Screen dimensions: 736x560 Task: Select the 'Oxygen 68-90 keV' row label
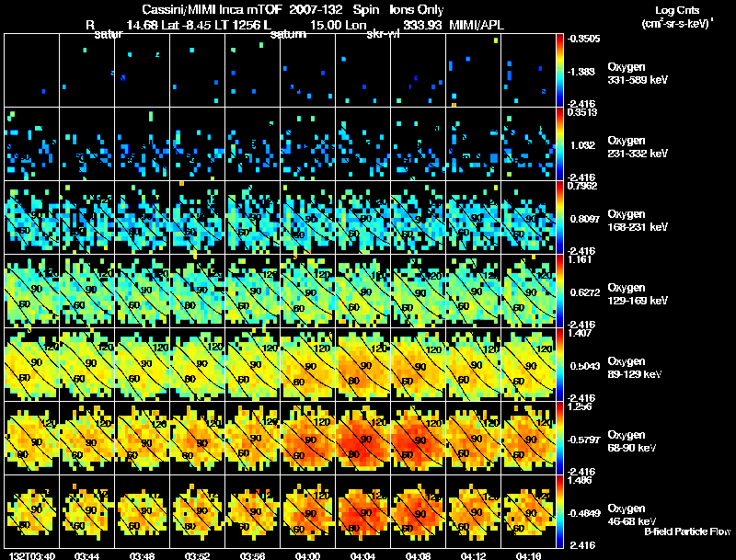coord(632,441)
